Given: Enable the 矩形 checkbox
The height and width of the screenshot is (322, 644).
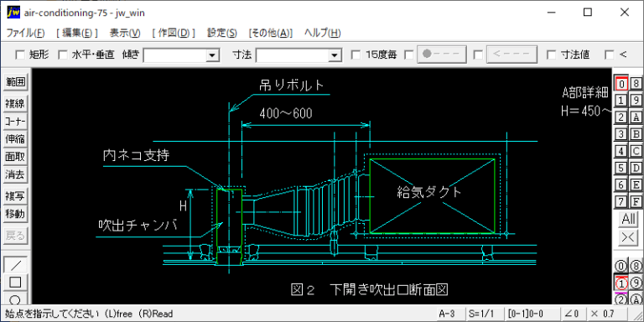Looking at the screenshot, I should [x=20, y=55].
